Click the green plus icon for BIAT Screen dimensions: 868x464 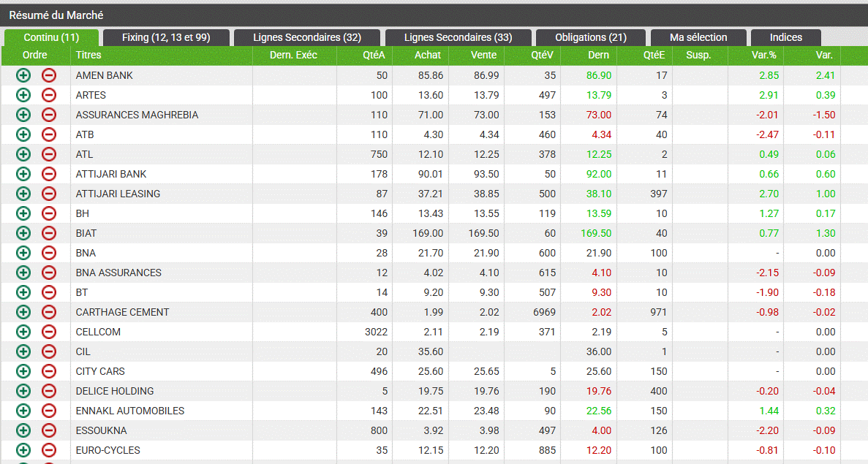[x=23, y=233]
